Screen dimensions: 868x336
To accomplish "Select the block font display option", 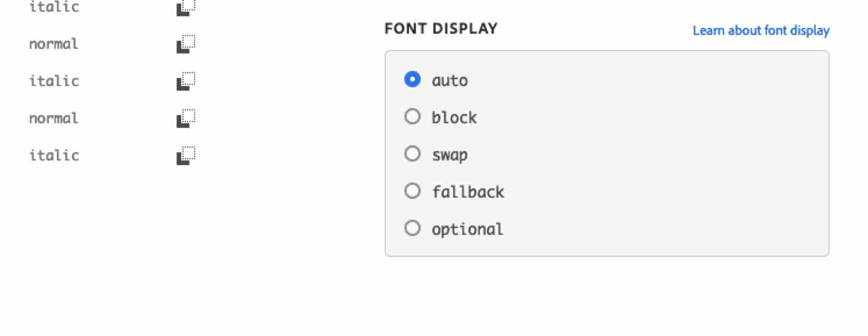I will (x=413, y=117).
